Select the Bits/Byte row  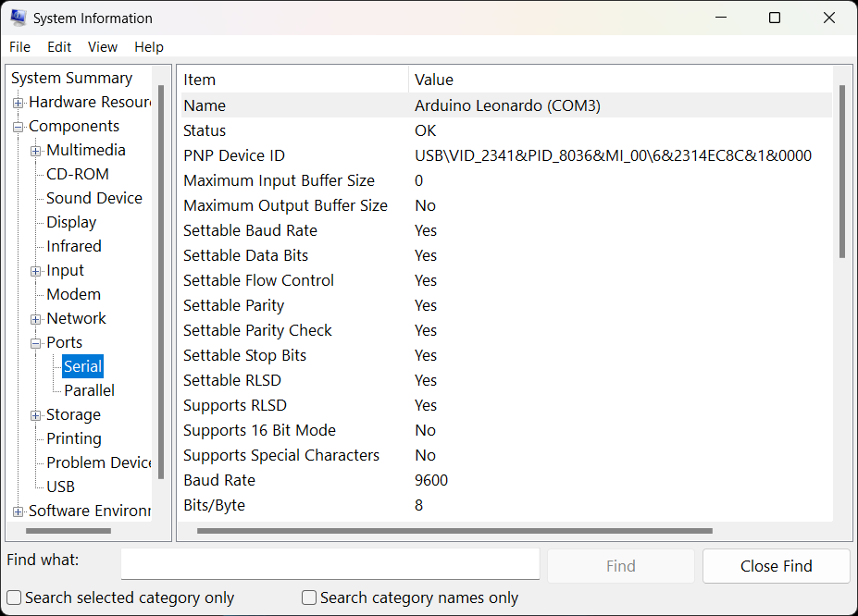(506, 505)
